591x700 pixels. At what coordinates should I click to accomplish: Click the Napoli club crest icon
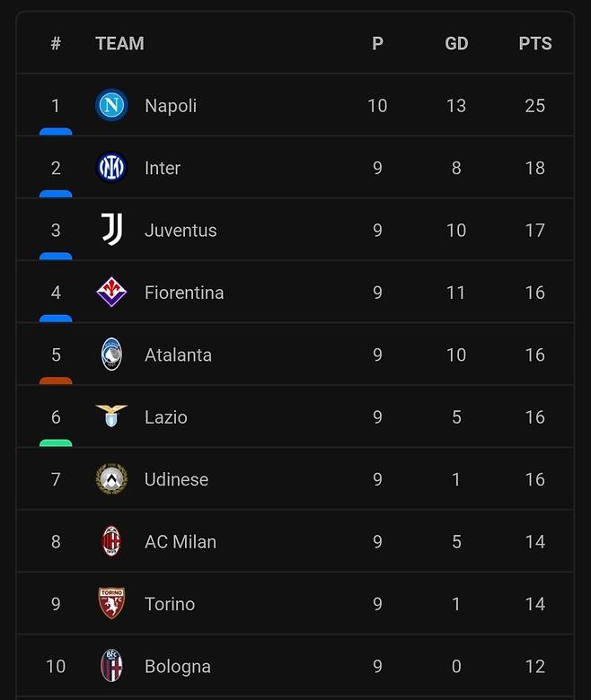pyautogui.click(x=111, y=106)
